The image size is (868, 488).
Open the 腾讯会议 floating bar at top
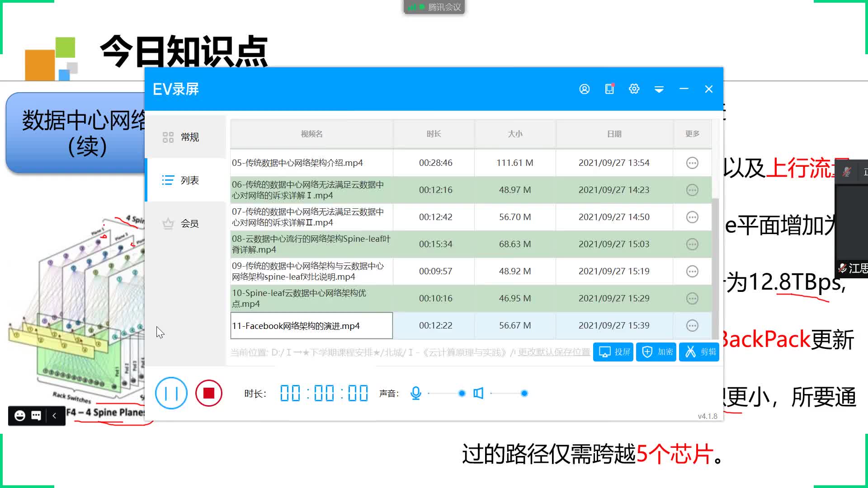[x=434, y=7]
